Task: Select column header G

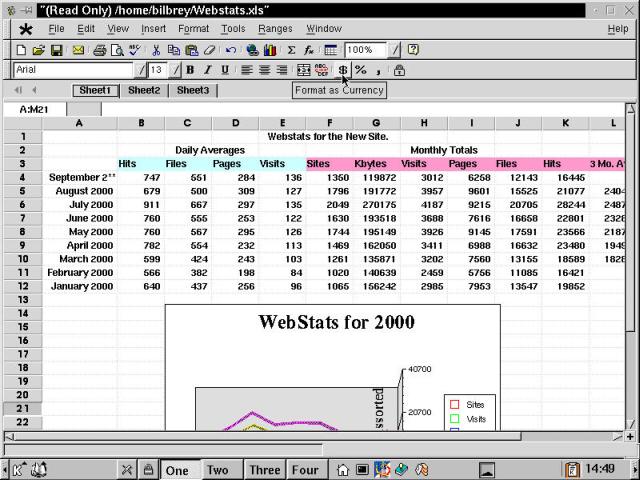Action: coord(376,123)
